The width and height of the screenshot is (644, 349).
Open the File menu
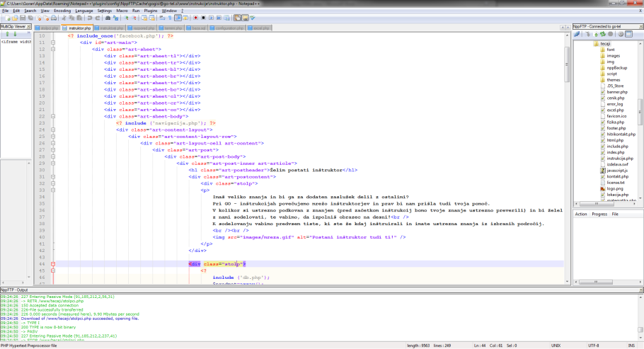6,11
